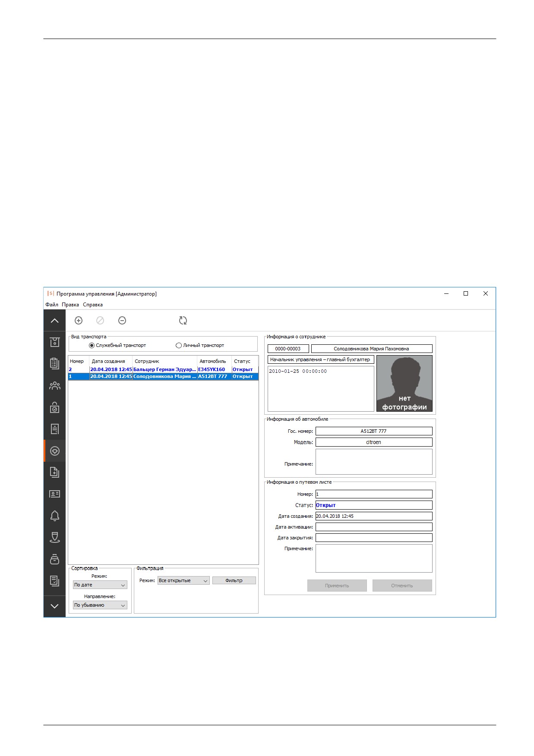Click the Фильтр button
The height and width of the screenshot is (756, 534).
point(234,581)
